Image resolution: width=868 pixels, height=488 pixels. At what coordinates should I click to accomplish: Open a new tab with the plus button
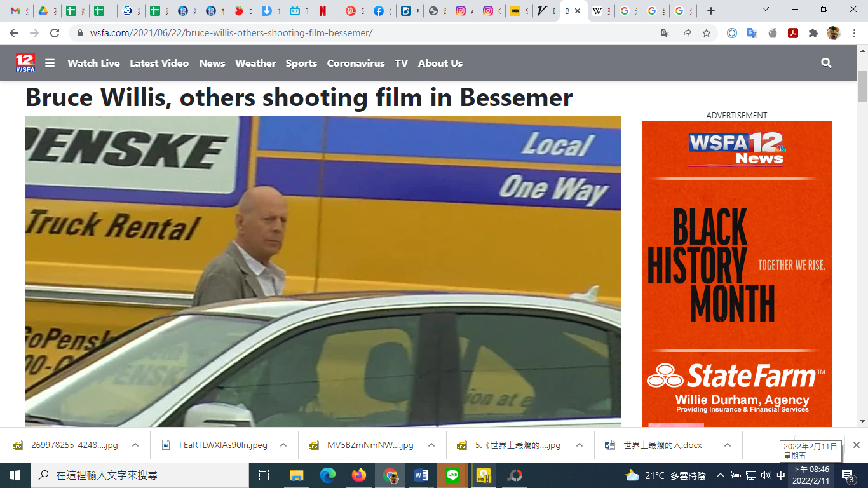711,11
